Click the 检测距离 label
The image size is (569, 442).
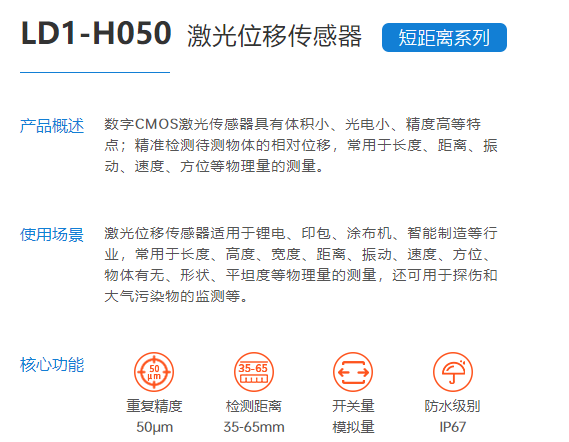pos(254,406)
